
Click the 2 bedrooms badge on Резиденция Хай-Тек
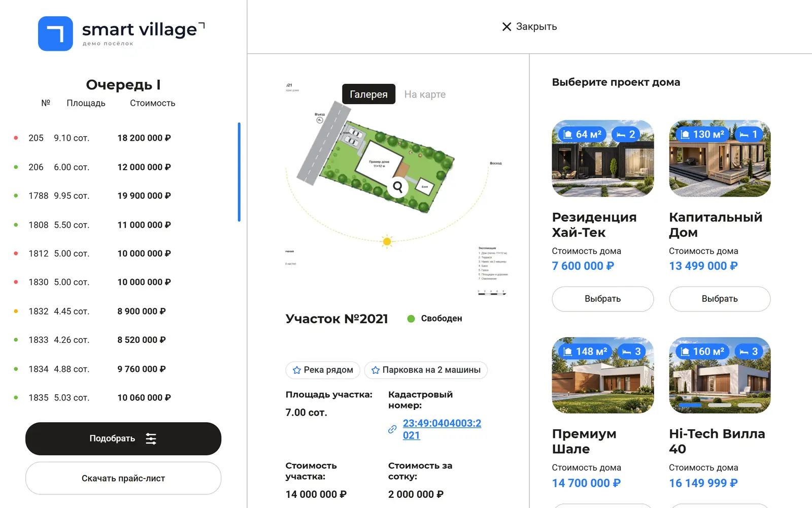626,134
